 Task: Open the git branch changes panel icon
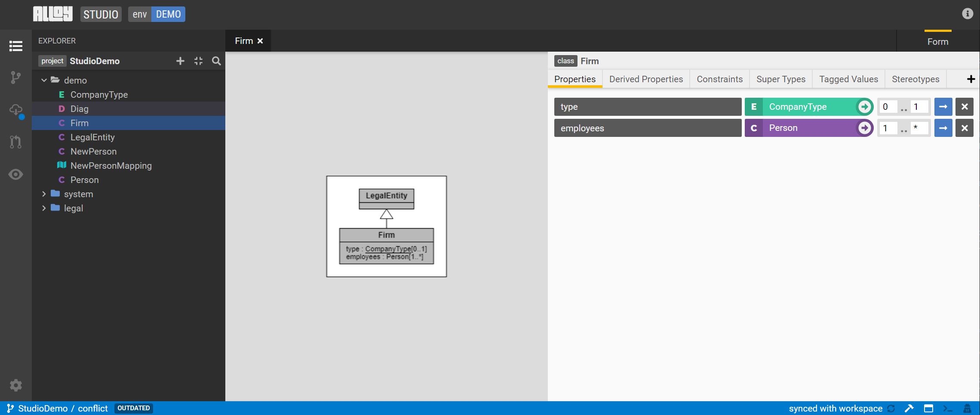click(16, 77)
